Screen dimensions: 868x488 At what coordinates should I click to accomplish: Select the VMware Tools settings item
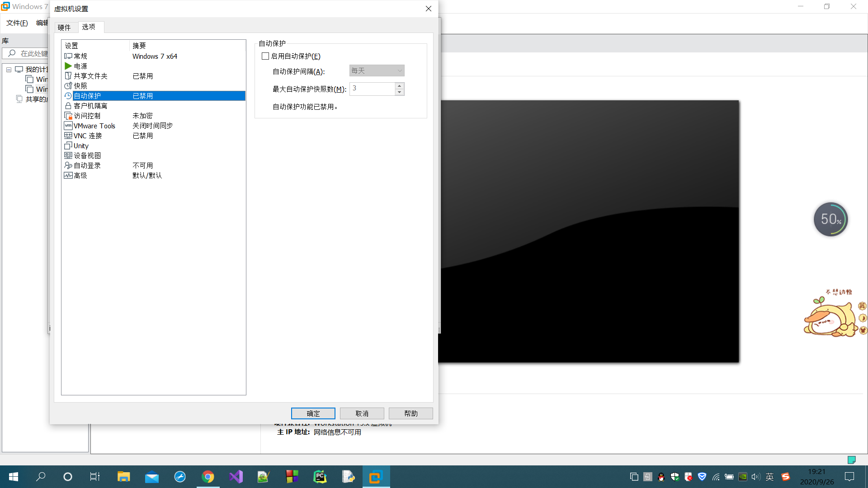[x=94, y=126]
